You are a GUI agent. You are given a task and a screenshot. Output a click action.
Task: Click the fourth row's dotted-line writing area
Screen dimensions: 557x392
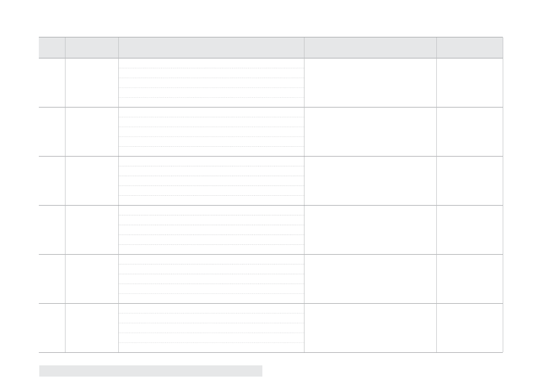click(x=211, y=230)
